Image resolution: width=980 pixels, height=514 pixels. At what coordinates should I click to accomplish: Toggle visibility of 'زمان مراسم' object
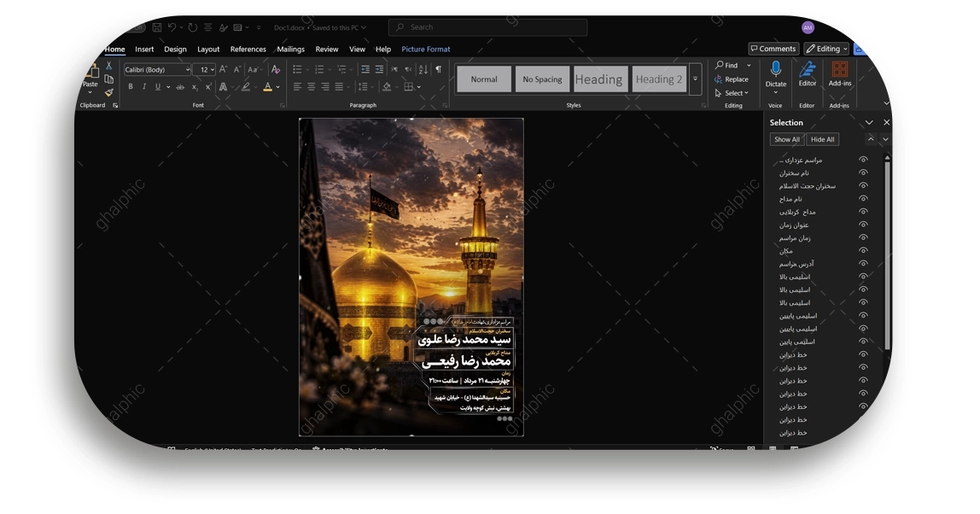point(863,237)
